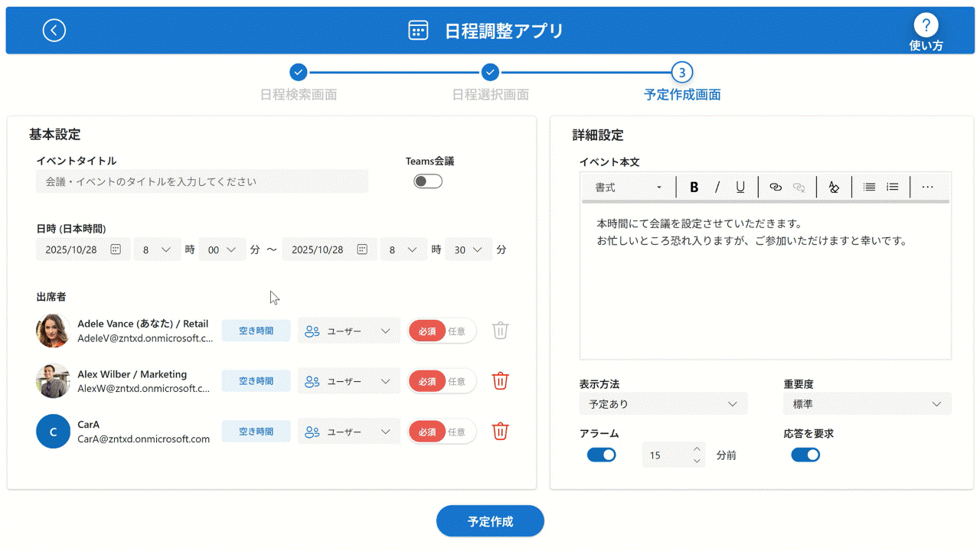Open the 重要度 dropdown
Viewport: 980px width, 551px height.
click(867, 404)
